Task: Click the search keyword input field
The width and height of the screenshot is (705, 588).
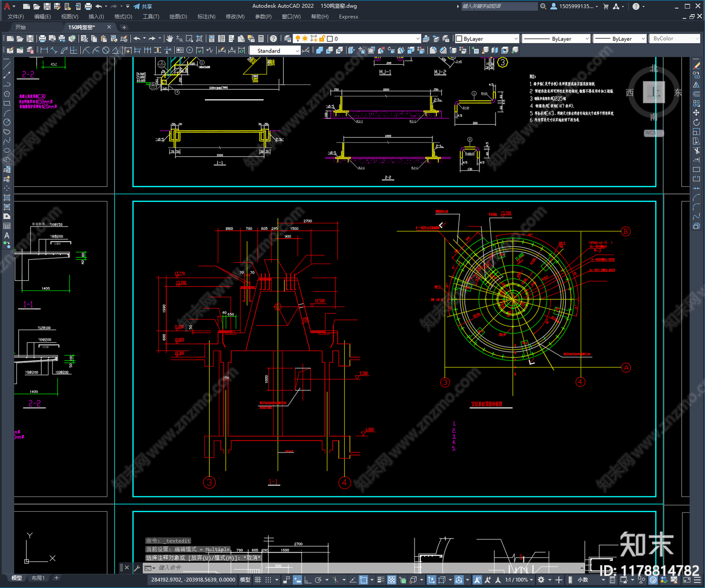Action: click(499, 6)
